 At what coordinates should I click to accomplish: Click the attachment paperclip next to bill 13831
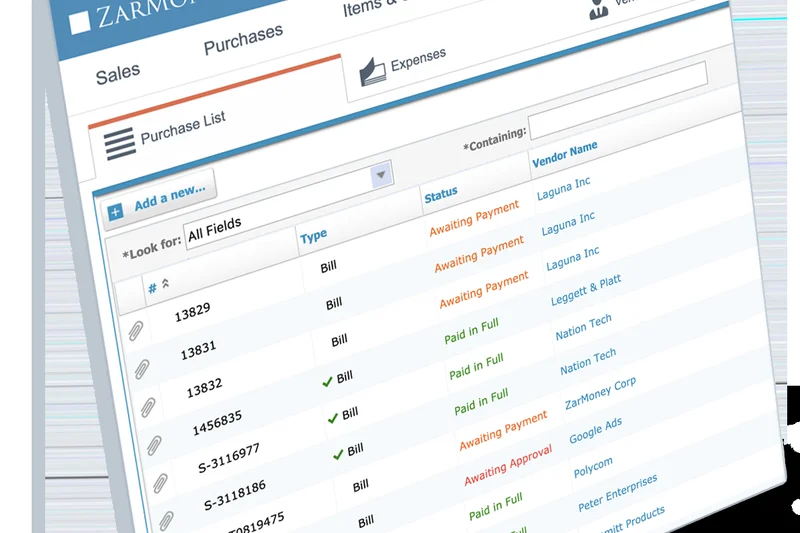[x=141, y=369]
